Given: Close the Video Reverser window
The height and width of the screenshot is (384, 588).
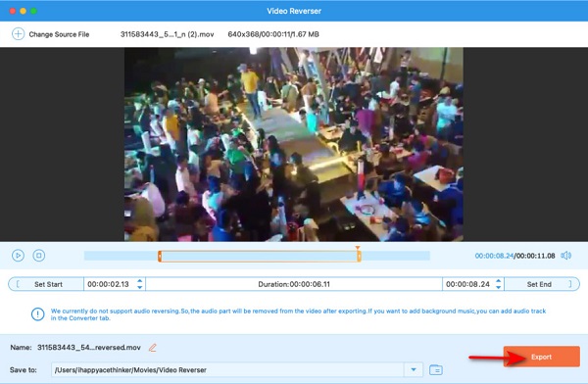Looking at the screenshot, I should (13, 11).
